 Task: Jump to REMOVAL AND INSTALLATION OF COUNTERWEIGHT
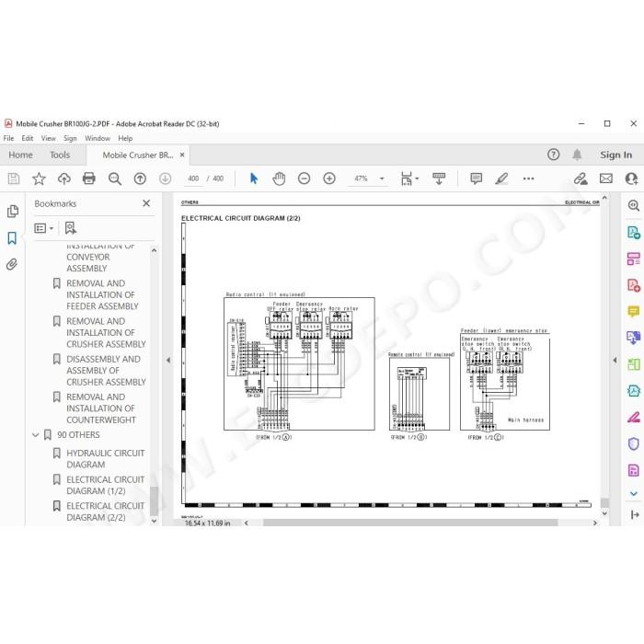coord(101,408)
